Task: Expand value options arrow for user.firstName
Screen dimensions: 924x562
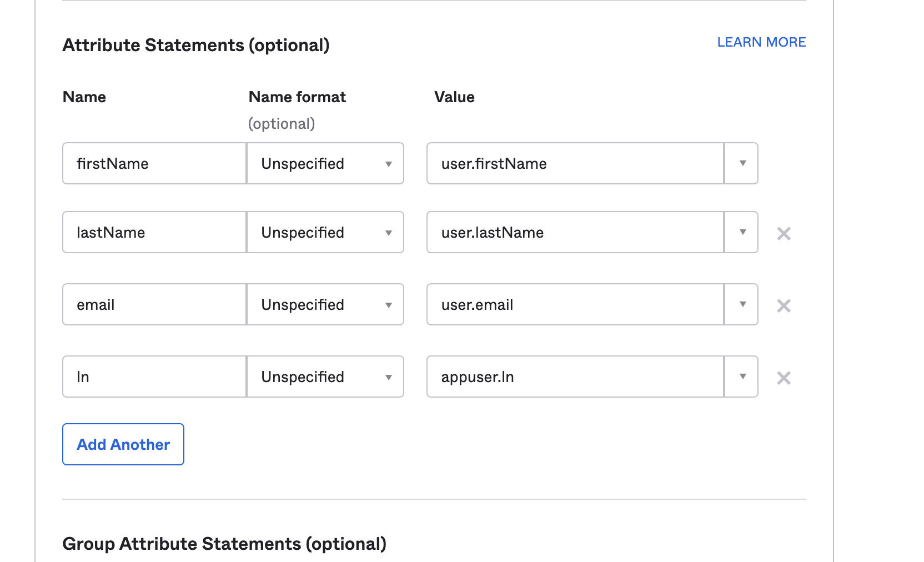Action: [x=742, y=163]
